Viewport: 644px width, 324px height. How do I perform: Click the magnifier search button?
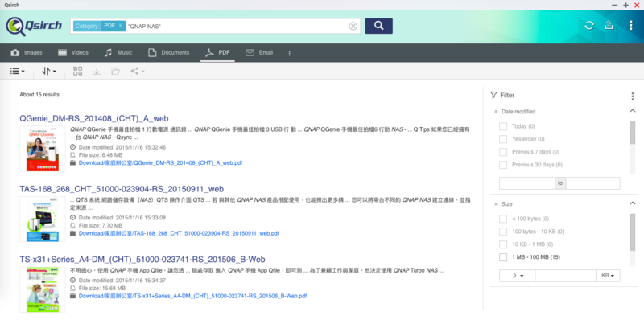(x=378, y=26)
